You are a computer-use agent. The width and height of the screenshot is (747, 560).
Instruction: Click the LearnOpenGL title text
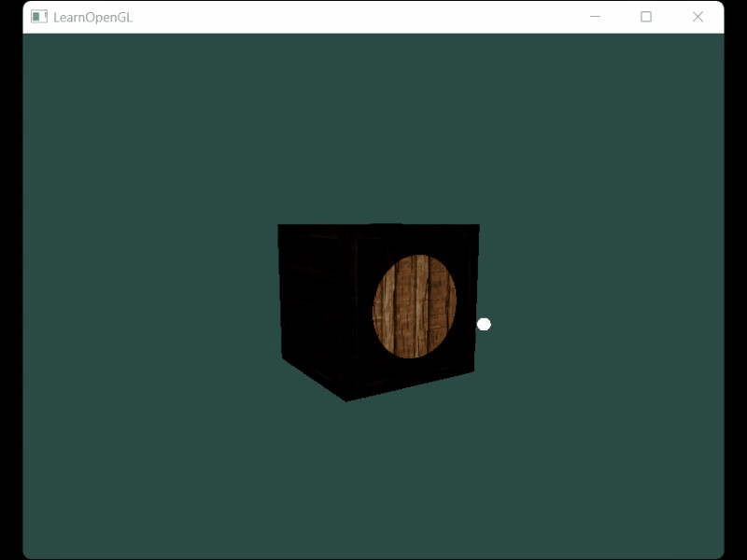[92, 18]
